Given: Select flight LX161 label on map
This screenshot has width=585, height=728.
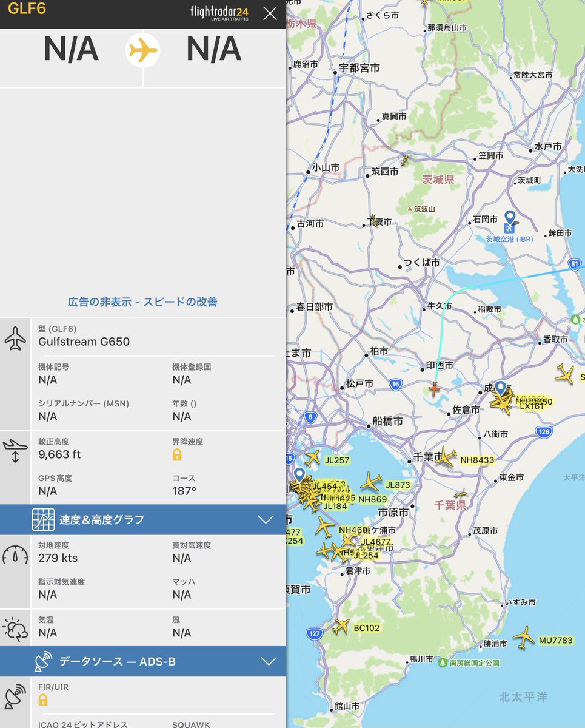Looking at the screenshot, I should tap(532, 406).
